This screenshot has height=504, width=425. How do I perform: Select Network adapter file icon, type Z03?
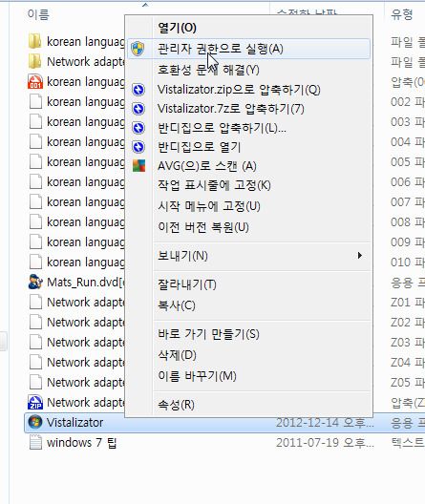coord(35,342)
